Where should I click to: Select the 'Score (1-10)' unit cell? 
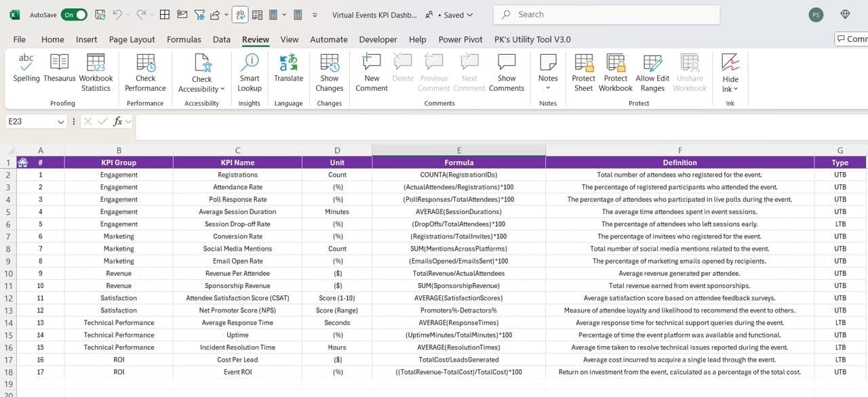pos(337,298)
